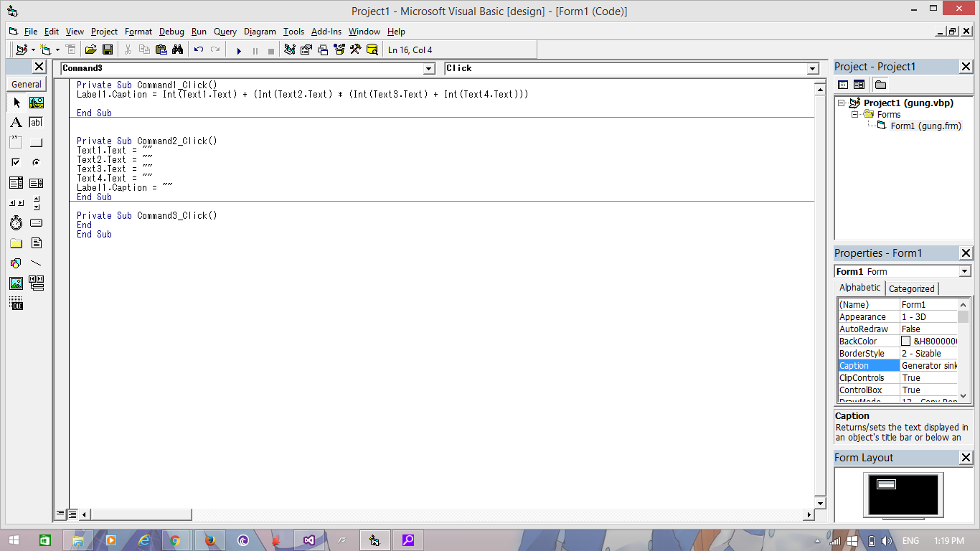Select the Label (A) control tool
The image size is (980, 551).
pos(17,123)
